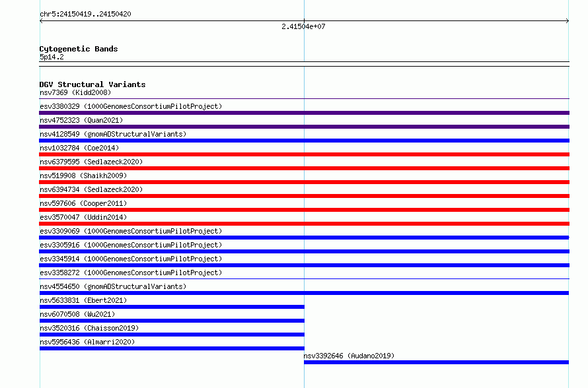This screenshot has width=588, height=388.
Task: Click the 2.41504e+07 ruler tick label
Action: pyautogui.click(x=303, y=26)
